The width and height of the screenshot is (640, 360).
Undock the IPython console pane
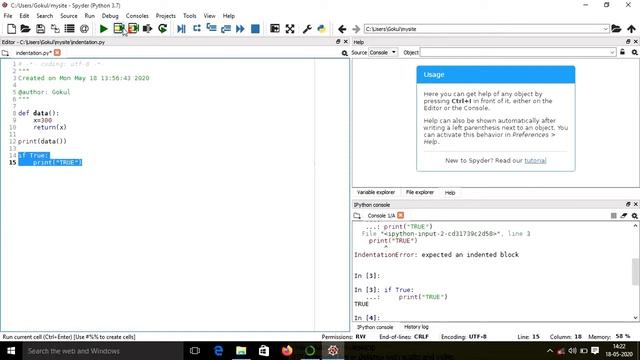[x=628, y=204]
